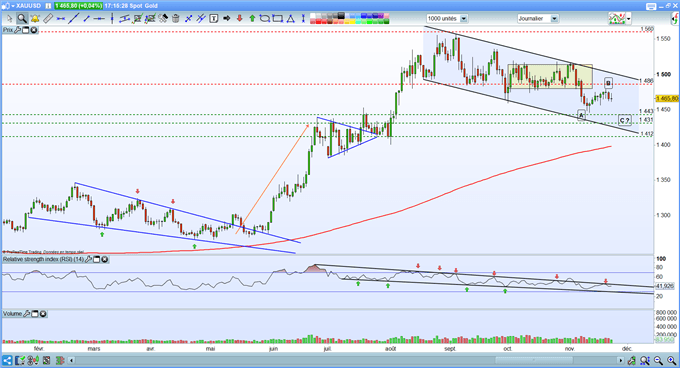This screenshot has height=368, width=680.
Task: Click the horizontal chart scrollbar thumb
Action: pos(534,360)
